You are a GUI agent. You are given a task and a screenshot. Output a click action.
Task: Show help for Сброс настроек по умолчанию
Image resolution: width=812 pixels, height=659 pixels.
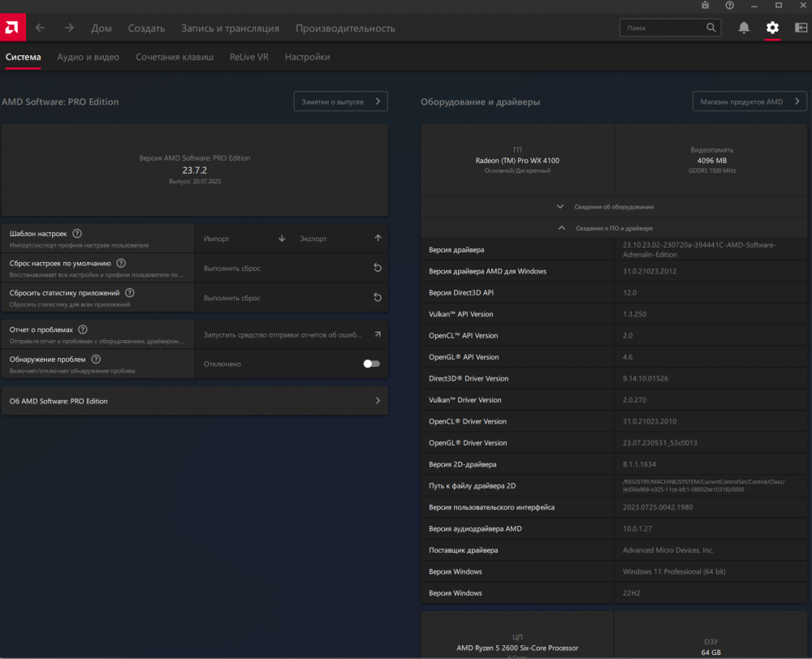[121, 263]
